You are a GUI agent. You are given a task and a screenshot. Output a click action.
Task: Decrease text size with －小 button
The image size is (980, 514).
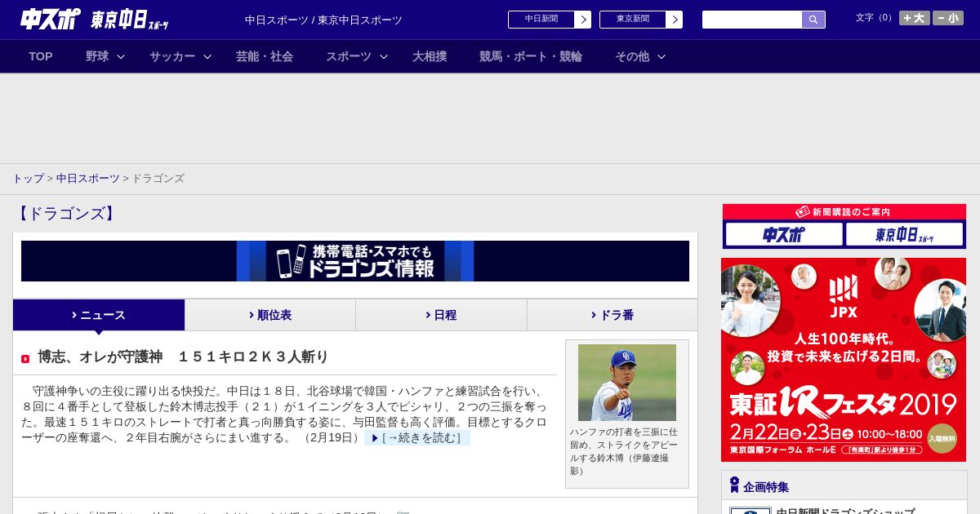(948, 18)
